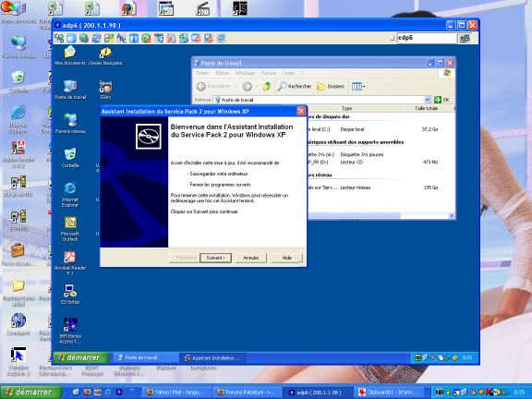Click the red K icon in local system tray
The width and height of the screenshot is (532, 399).
[x=490, y=393]
